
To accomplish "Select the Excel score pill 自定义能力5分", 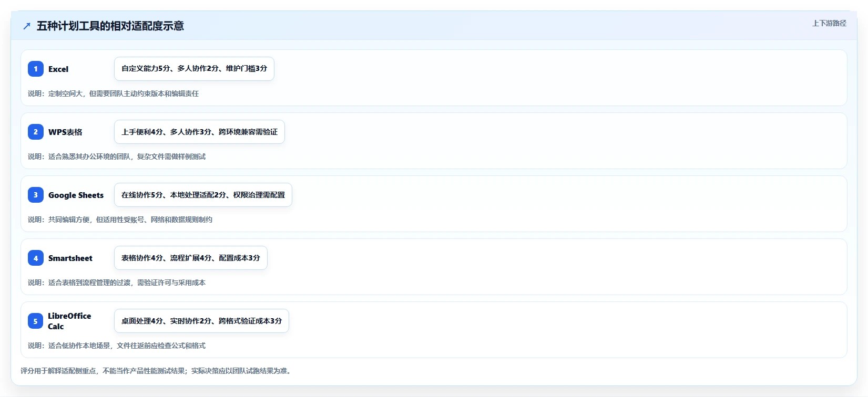I will coord(194,69).
